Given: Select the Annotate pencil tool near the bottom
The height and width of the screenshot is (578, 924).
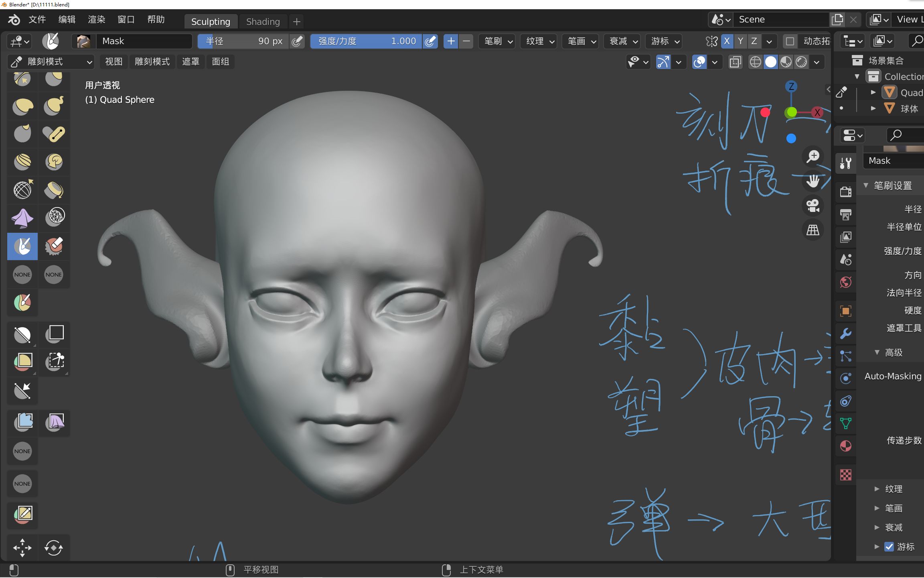Looking at the screenshot, I should 22,515.
